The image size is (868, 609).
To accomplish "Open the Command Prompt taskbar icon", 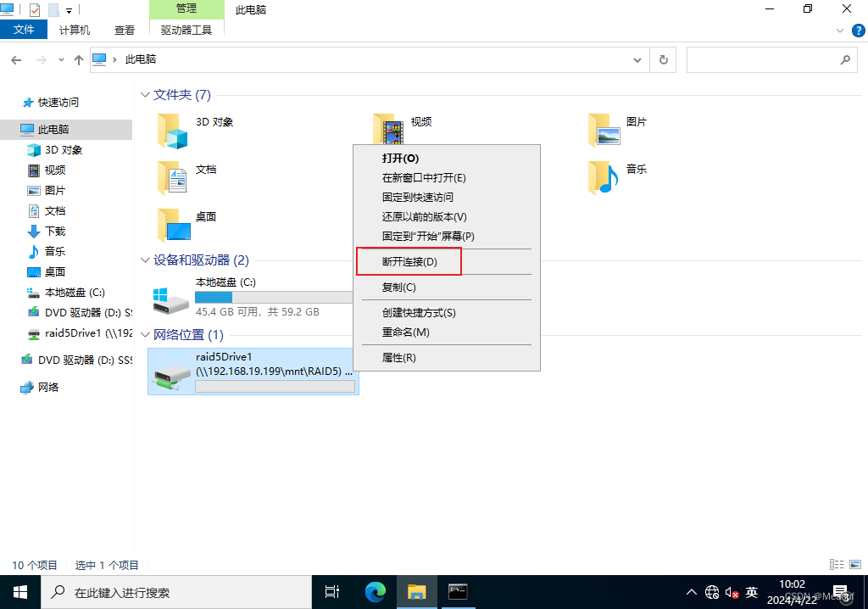I will (x=458, y=592).
